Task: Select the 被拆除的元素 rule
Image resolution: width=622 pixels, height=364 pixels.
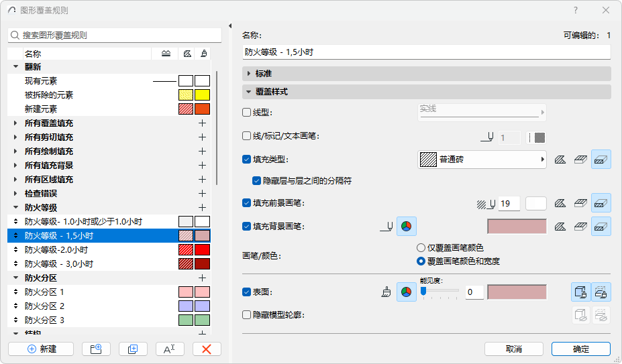Action: 109,95
